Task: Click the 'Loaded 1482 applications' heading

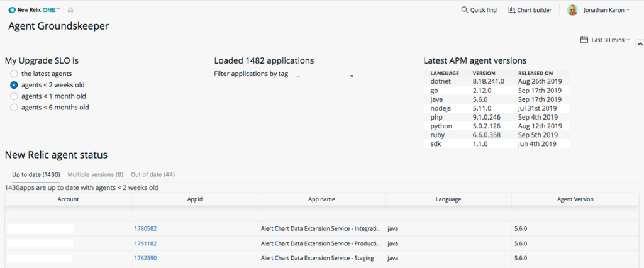Action: pos(264,60)
